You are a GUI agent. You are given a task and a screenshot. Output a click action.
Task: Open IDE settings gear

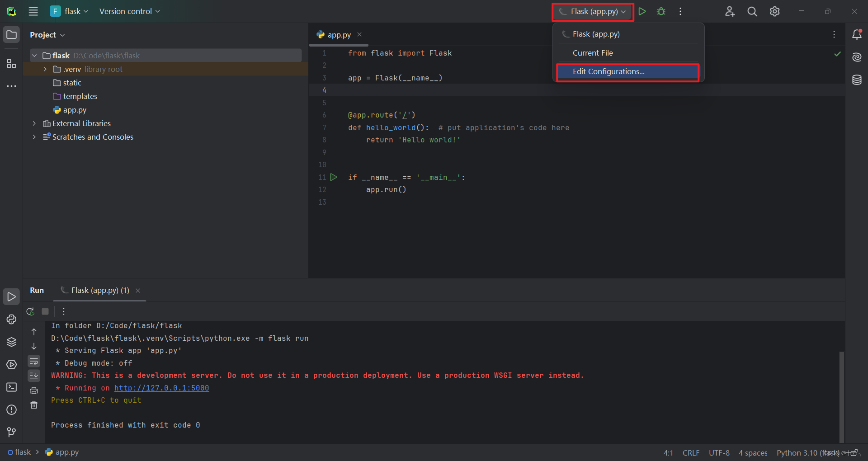[x=775, y=11]
